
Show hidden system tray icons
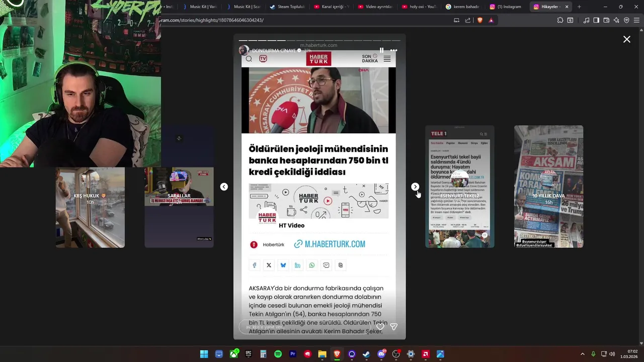583,354
